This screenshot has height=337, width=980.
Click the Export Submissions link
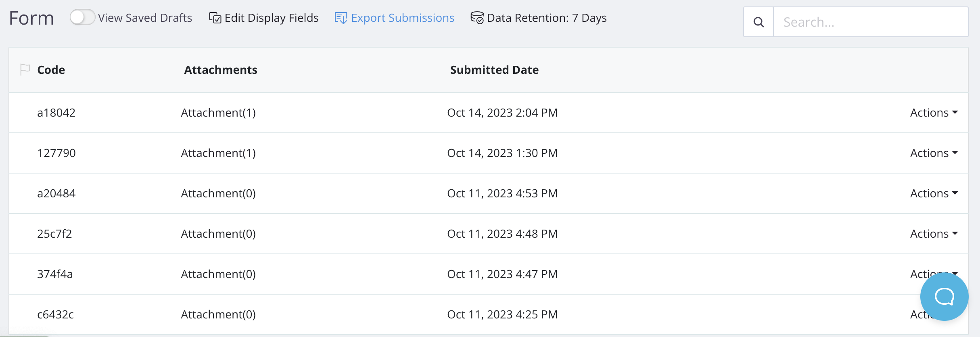(x=403, y=18)
